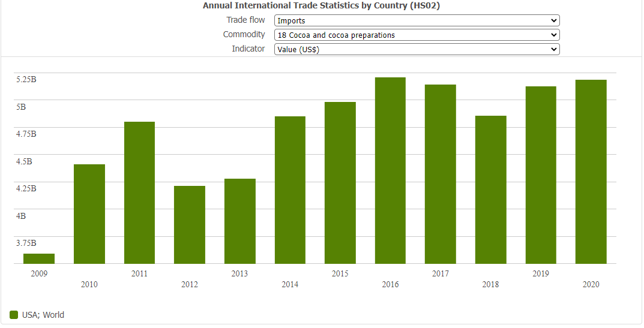The height and width of the screenshot is (328, 644).
Task: Select the 2020 bar
Action: [x=591, y=171]
